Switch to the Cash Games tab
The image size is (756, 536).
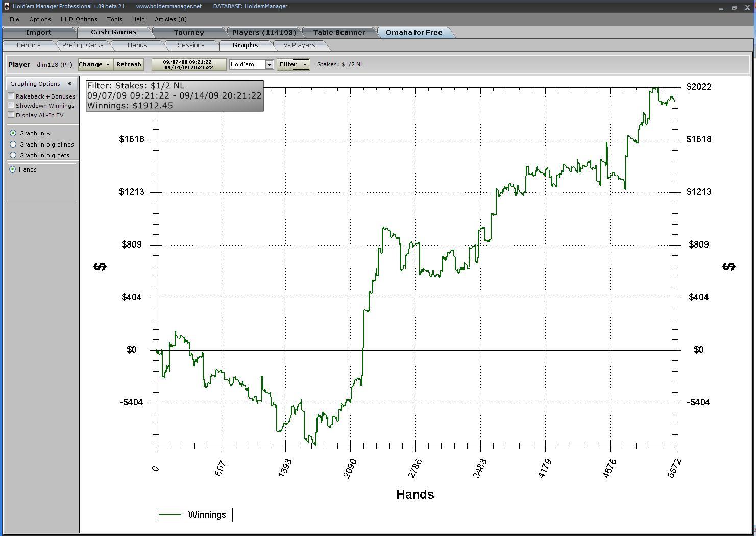point(113,32)
